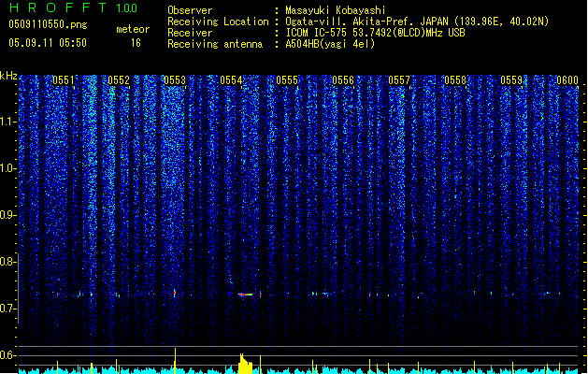This screenshot has width=588, height=374.
Task: Click the 'Receiving Location' label
Action: point(218,22)
